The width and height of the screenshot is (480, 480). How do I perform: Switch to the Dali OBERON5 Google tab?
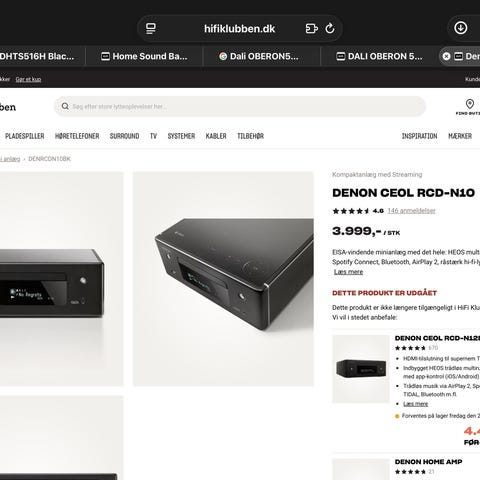[x=261, y=56]
